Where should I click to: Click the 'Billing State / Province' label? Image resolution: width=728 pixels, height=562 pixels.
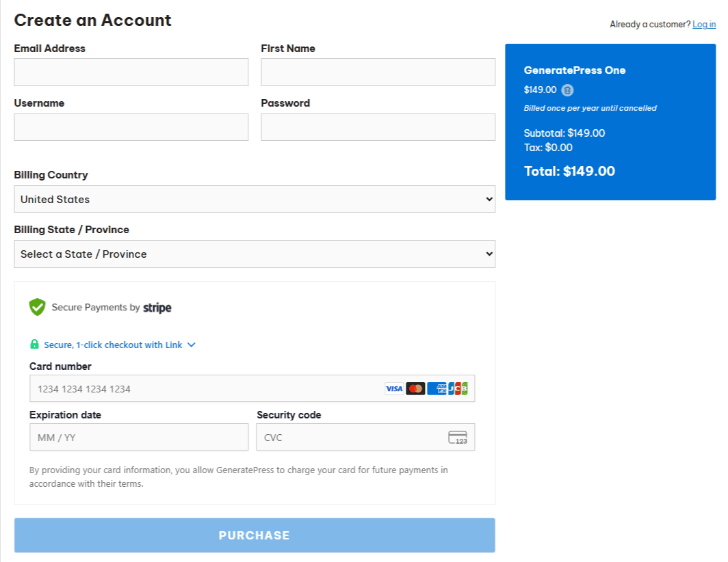click(71, 230)
